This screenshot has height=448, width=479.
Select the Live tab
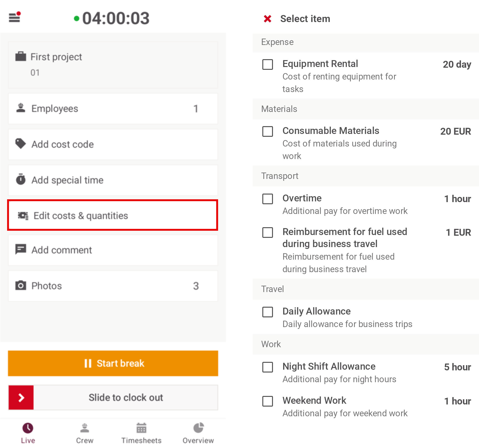pos(28,433)
